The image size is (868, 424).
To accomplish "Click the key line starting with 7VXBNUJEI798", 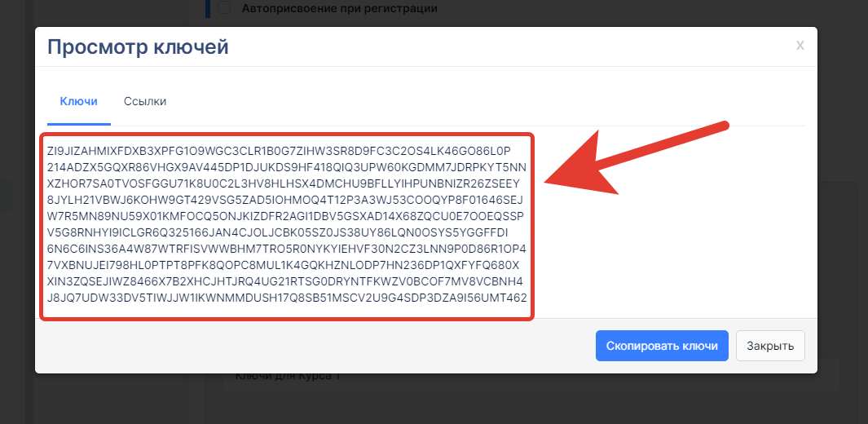I will click(x=284, y=264).
